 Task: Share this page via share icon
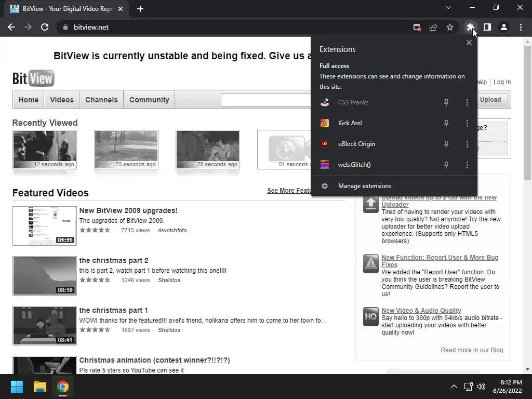point(433,27)
